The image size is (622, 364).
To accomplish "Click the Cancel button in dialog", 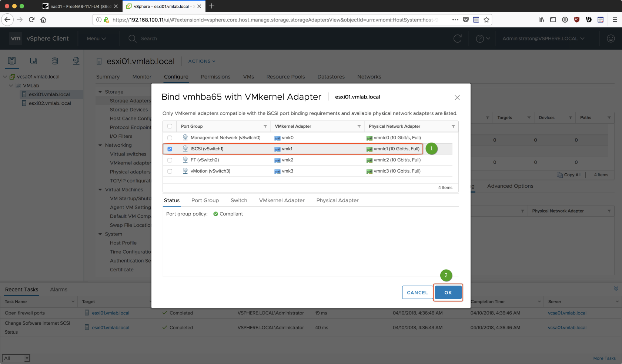I will click(x=417, y=293).
